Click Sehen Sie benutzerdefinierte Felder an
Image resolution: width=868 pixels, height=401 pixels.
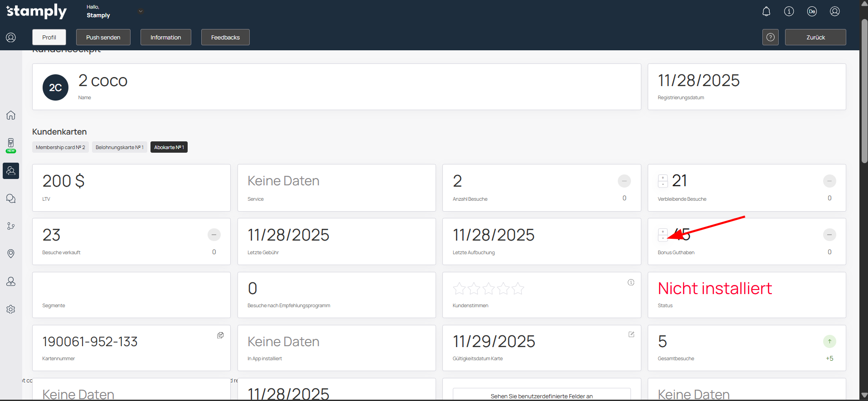click(541, 396)
